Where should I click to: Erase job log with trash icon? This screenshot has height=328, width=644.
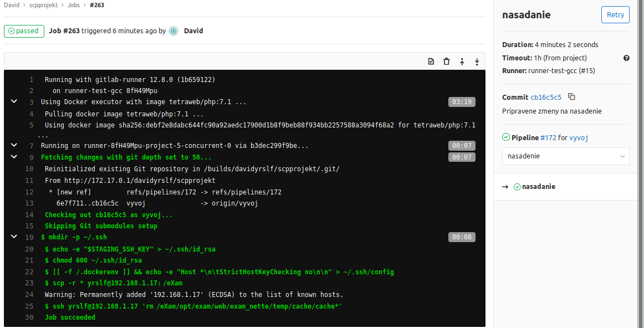click(447, 61)
